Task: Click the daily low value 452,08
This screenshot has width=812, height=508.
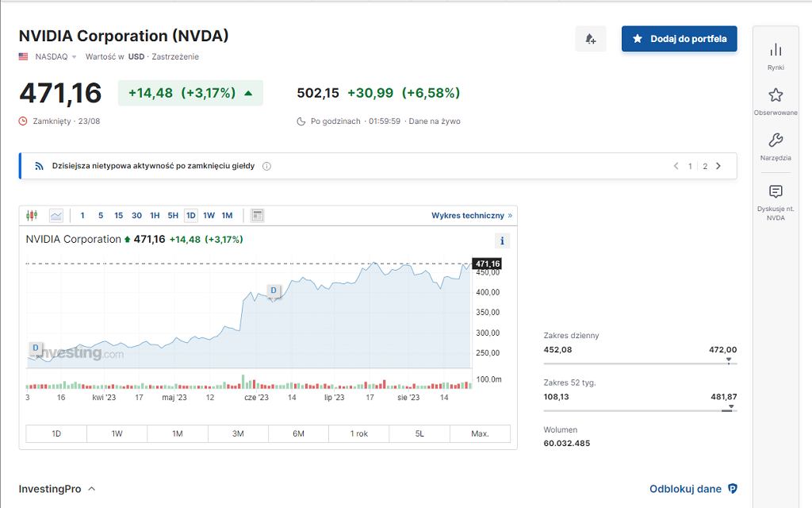Action: tap(557, 349)
